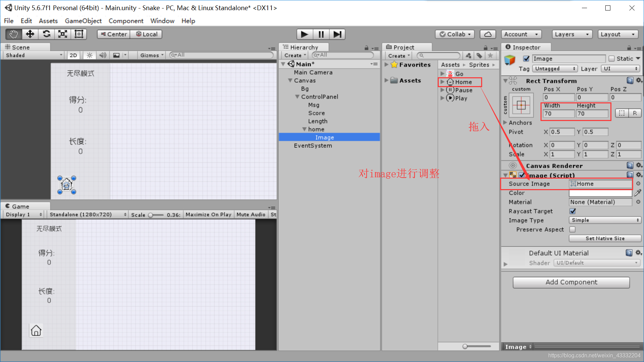Toggle Local handle rotation
The height and width of the screenshot is (362, 644).
(x=146, y=34)
